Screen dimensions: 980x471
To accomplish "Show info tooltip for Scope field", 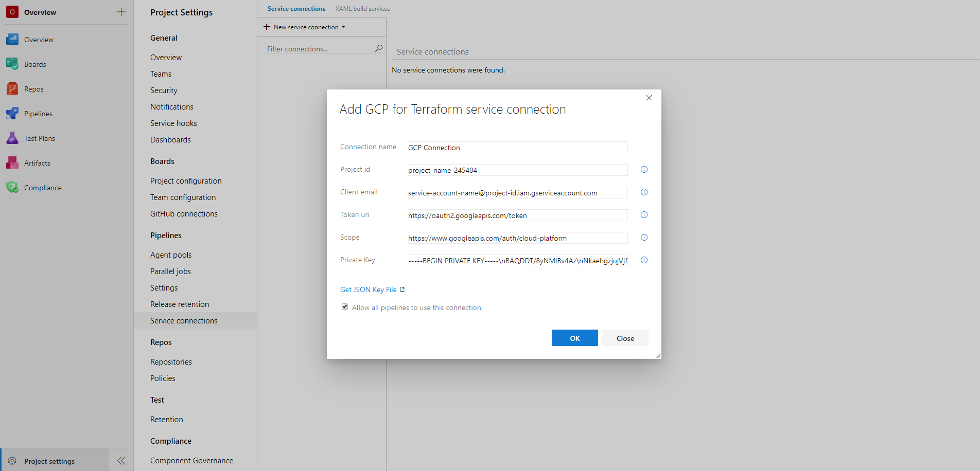I will coord(644,237).
